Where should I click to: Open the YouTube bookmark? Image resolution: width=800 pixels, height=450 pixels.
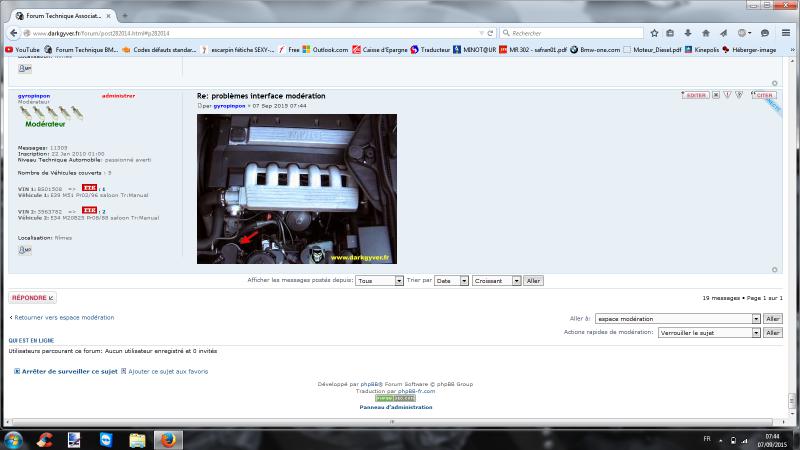[23, 49]
